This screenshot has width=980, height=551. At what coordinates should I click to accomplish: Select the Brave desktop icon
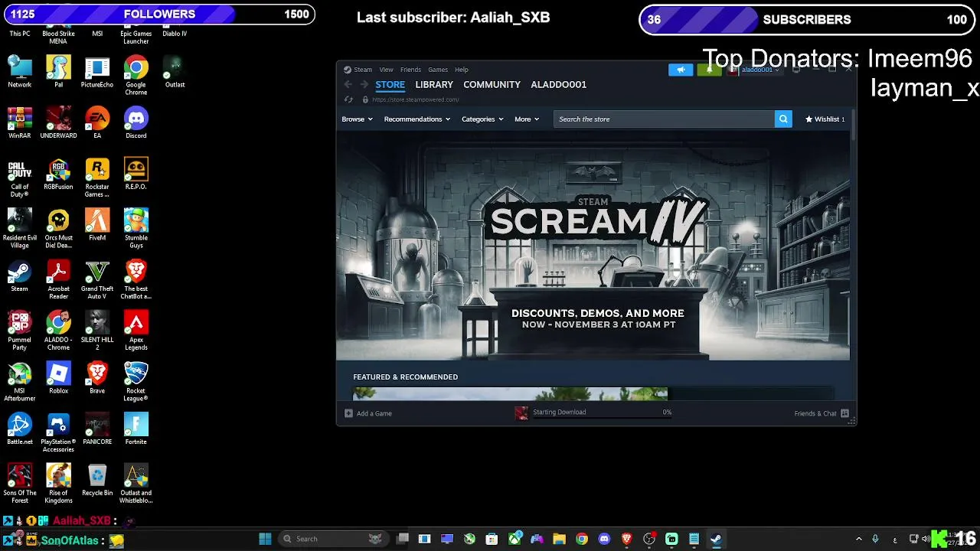tap(97, 378)
